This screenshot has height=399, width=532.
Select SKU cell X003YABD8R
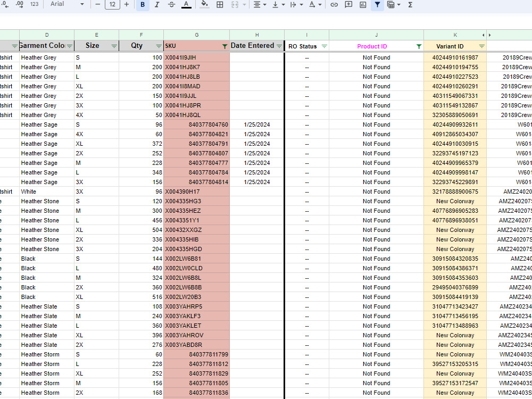(196, 345)
